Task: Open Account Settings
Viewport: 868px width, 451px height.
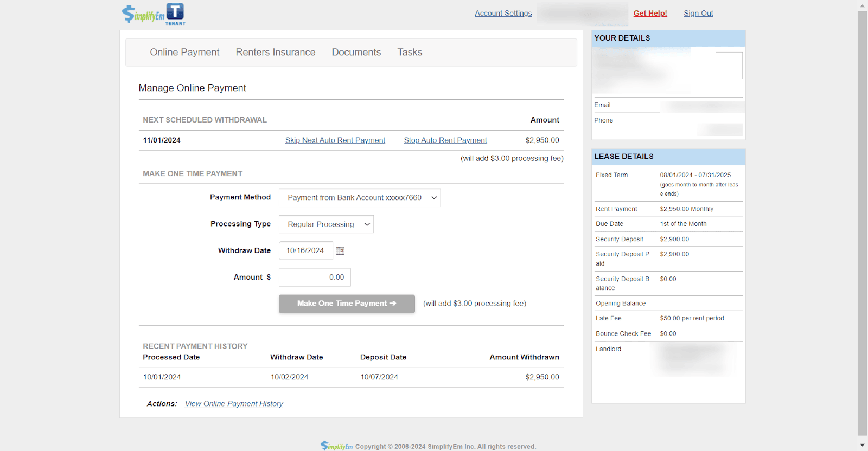Action: (503, 14)
